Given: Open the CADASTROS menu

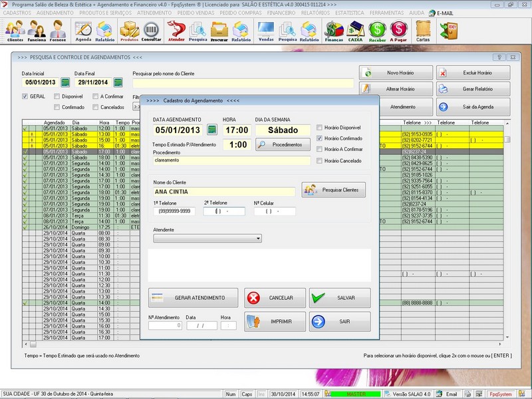Looking at the screenshot, I should click(x=17, y=13).
